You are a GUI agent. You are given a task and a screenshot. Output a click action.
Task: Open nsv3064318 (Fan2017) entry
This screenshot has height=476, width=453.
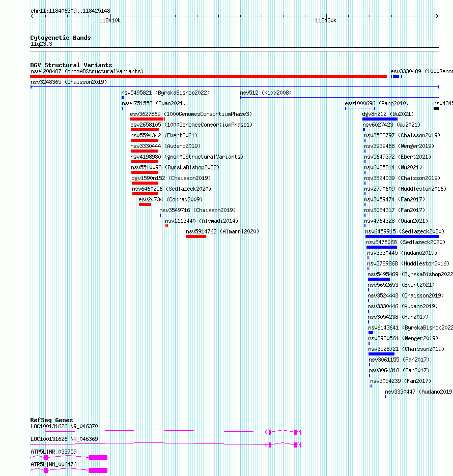pyautogui.click(x=399, y=370)
